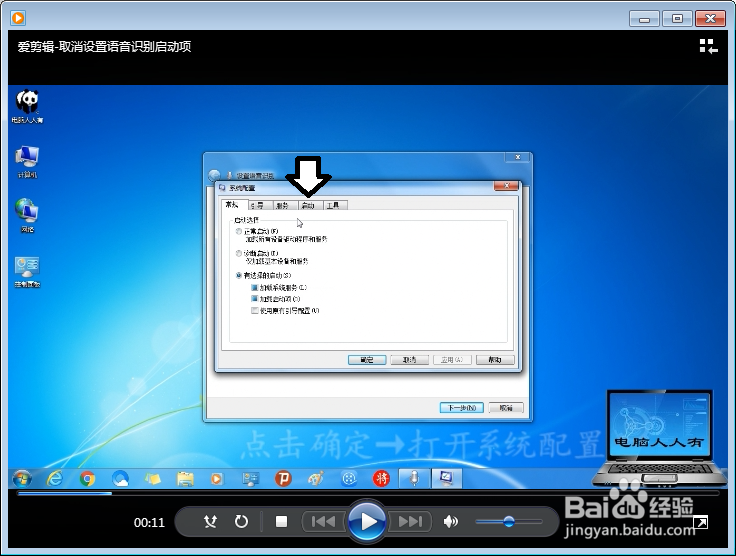Switch to the 服务 tab
This screenshot has width=736, height=556.
pos(283,206)
